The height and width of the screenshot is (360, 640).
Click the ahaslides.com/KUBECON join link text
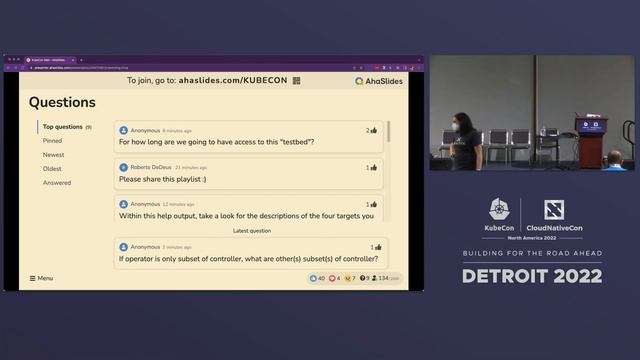[x=233, y=80]
